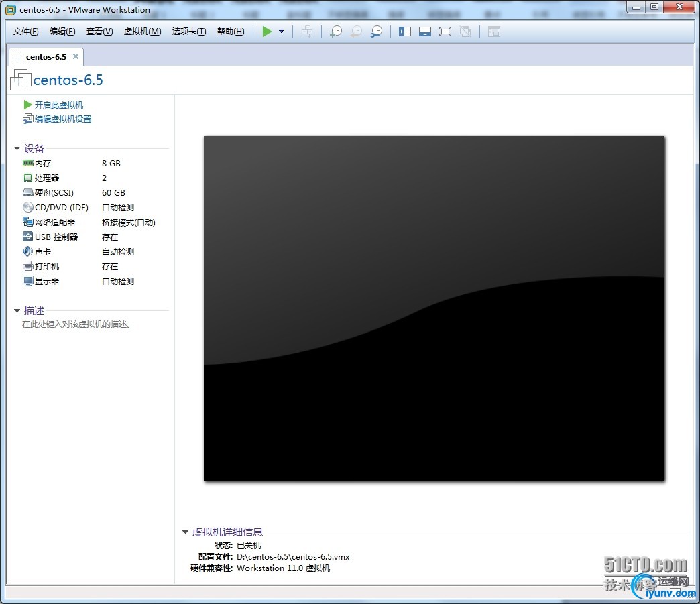Close the centos-6.5 tab
This screenshot has width=700, height=604.
[76, 56]
